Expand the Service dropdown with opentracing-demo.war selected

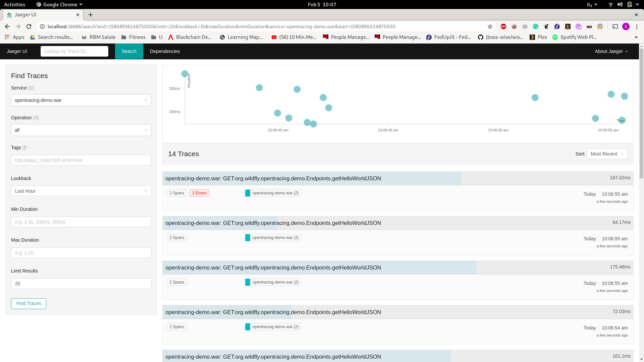click(81, 100)
